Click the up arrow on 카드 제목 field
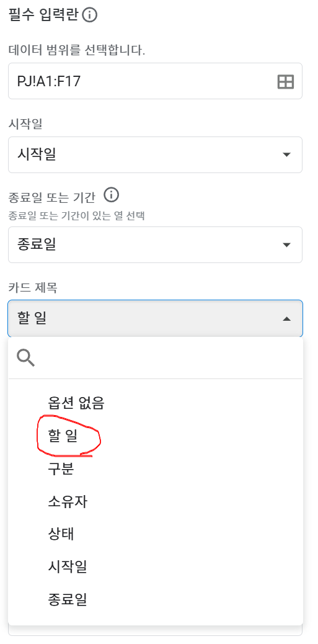The width and height of the screenshot is (318, 644). tap(287, 319)
